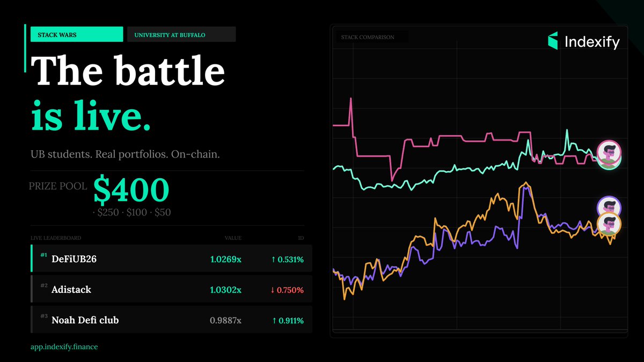Open the app.indexify.finance link
This screenshot has height=362, width=644.
pyautogui.click(x=64, y=346)
